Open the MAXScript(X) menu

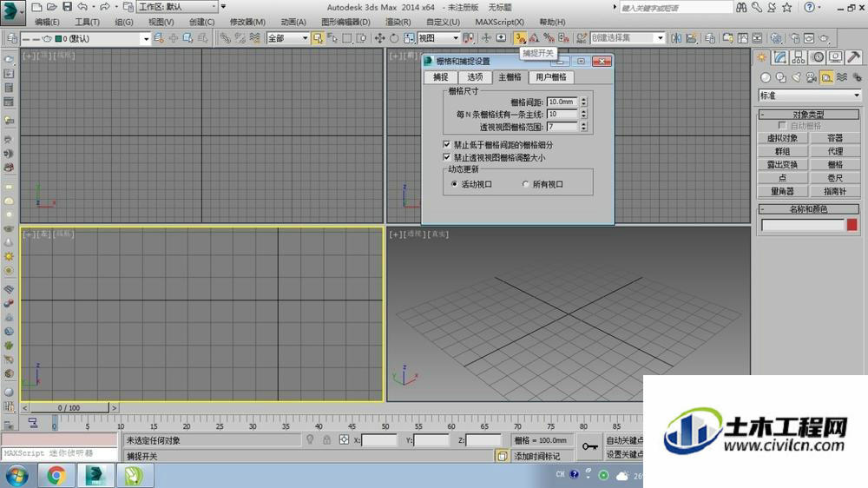(x=499, y=23)
